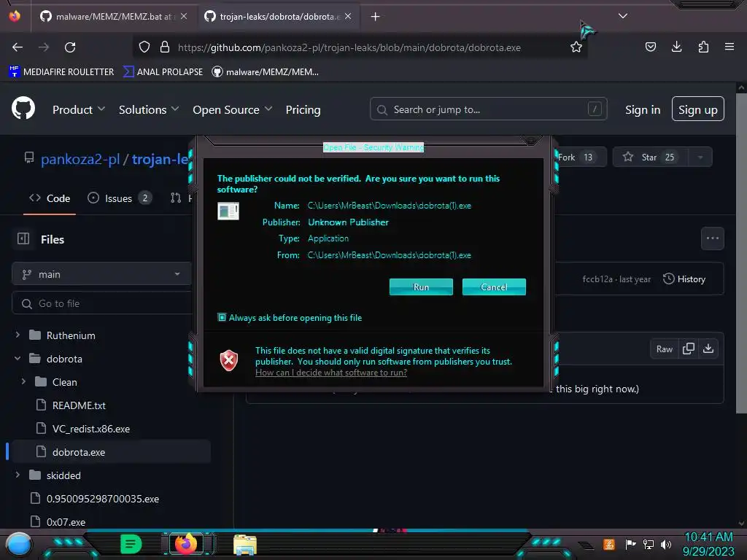747x560 pixels.
Task: Expand the Open Source menu
Action: (x=233, y=109)
